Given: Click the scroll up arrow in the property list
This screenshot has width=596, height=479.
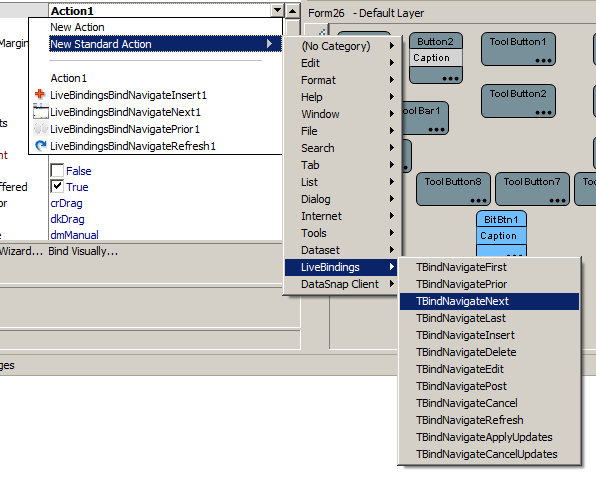Looking at the screenshot, I should coord(292,11).
